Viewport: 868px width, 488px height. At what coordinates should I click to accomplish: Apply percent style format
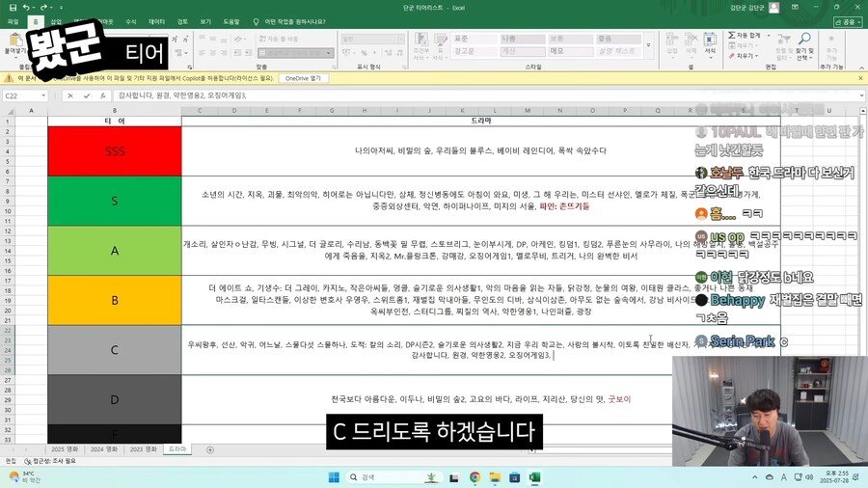[364, 53]
